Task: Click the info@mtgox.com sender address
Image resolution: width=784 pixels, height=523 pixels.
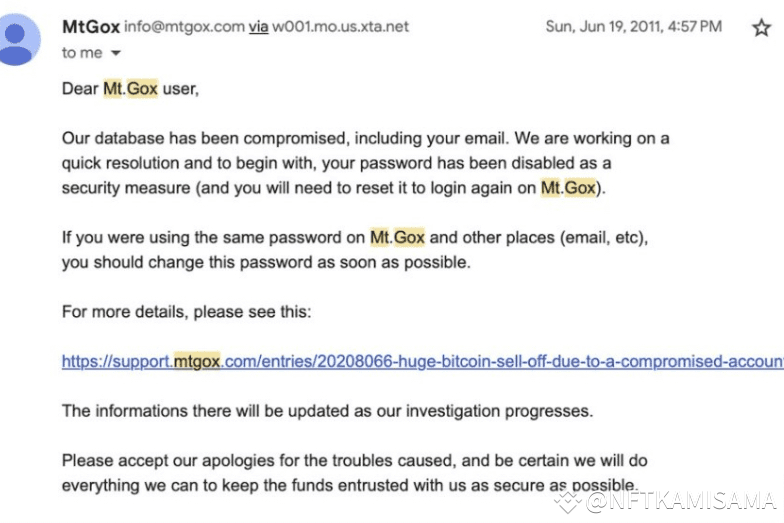Action: [x=184, y=27]
